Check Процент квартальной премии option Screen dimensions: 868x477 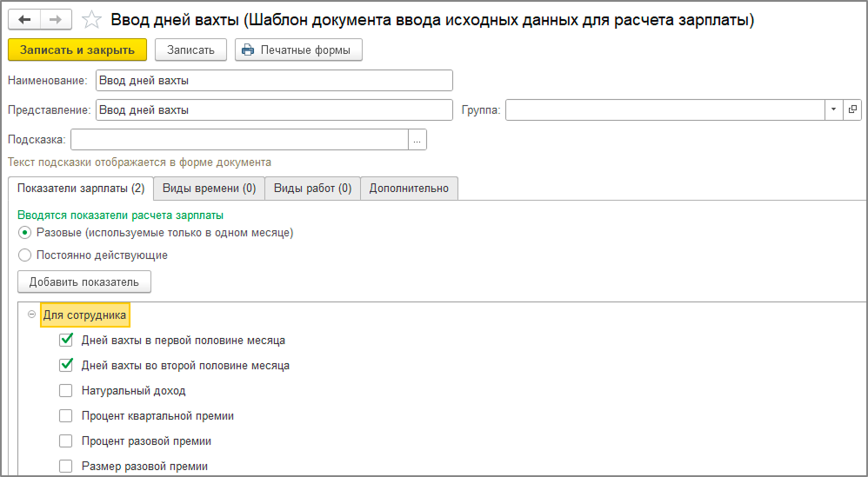[66, 415]
